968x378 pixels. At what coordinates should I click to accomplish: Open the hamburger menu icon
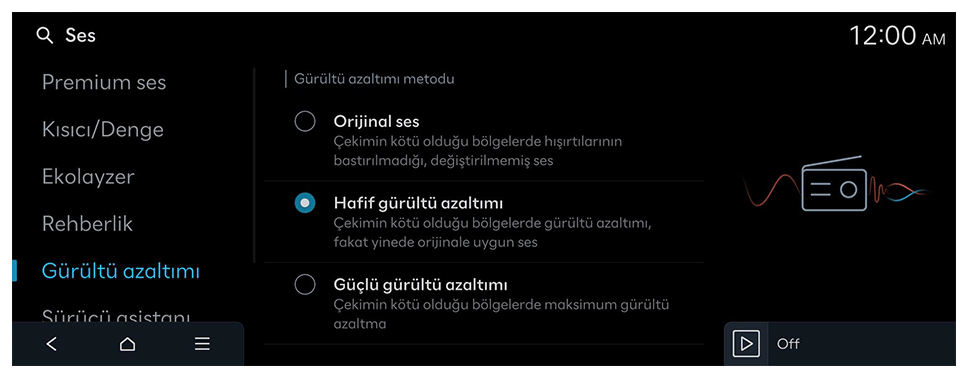[202, 344]
